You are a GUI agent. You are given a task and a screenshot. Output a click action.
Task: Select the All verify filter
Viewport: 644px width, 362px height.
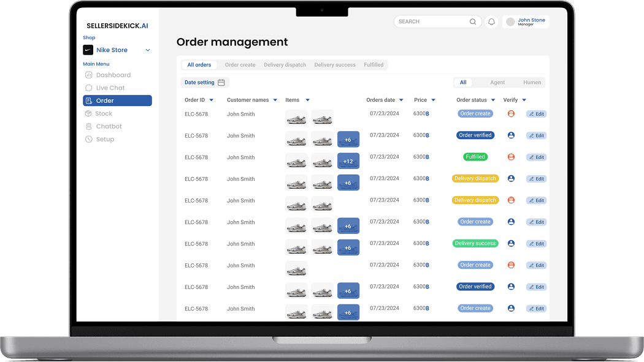[463, 83]
